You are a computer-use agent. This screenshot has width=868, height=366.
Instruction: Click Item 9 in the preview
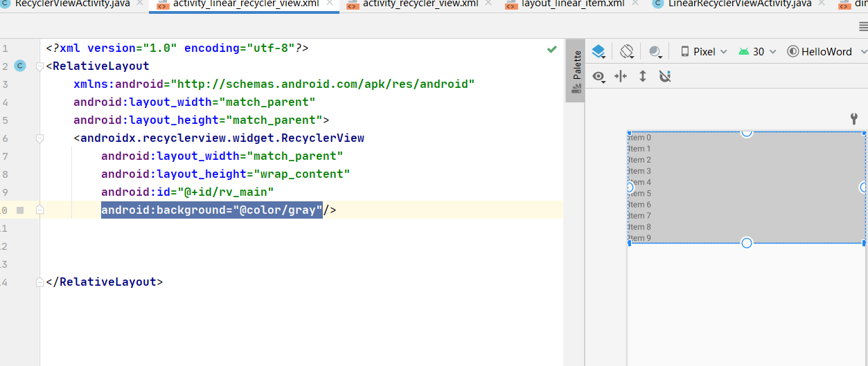pos(640,238)
